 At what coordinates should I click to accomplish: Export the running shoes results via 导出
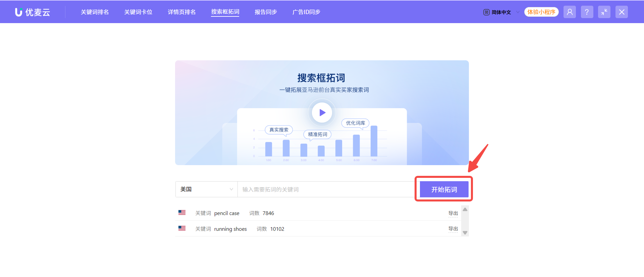453,229
